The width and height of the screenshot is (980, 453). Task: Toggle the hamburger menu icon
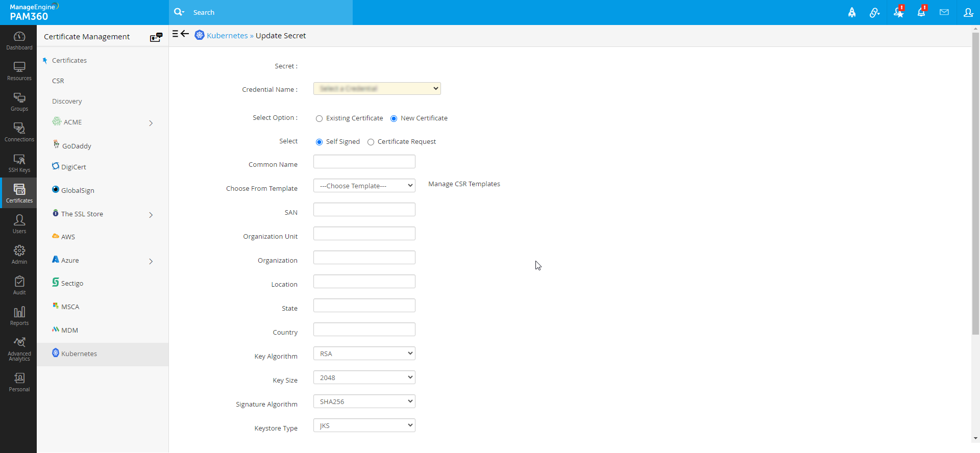point(175,34)
